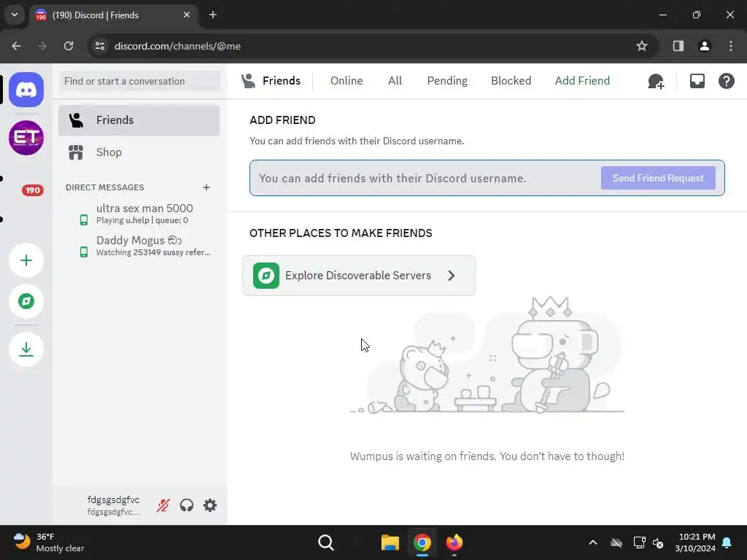Show hidden system tray icons
747x560 pixels.
[x=592, y=542]
